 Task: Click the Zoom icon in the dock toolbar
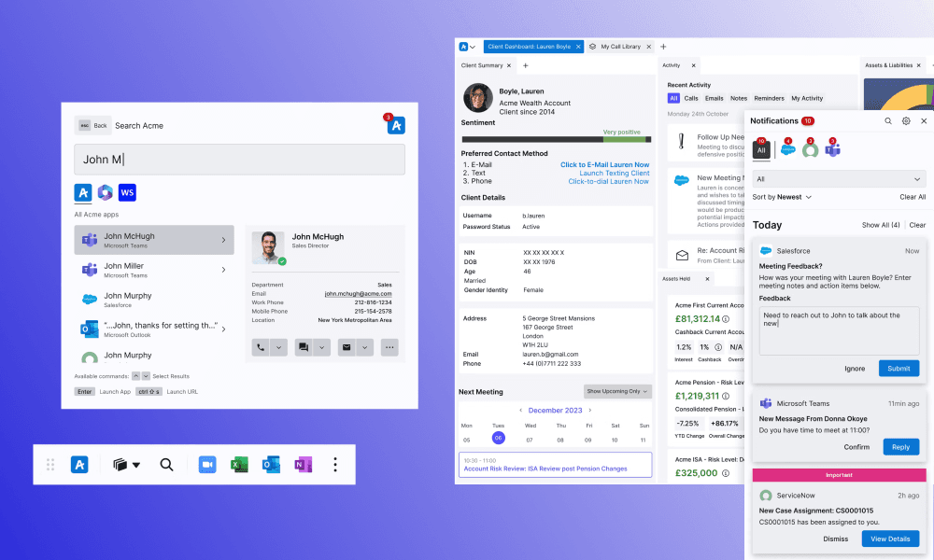[207, 465]
